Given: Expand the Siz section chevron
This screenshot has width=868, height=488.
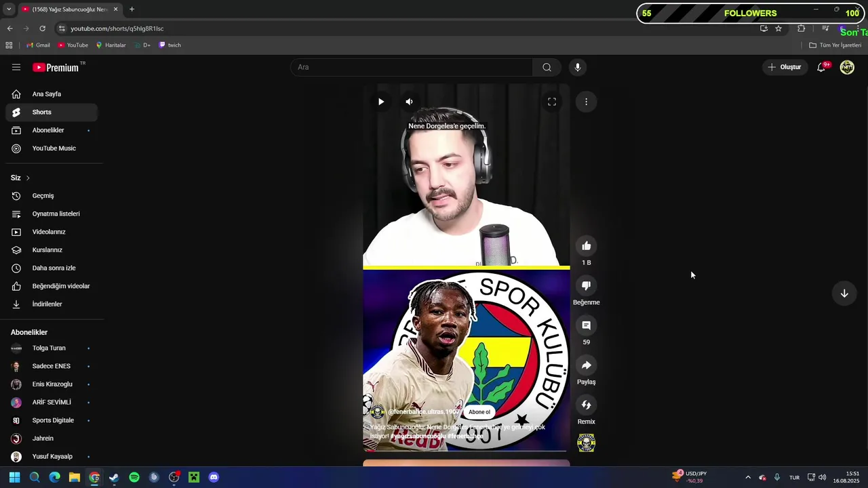Looking at the screenshot, I should pos(28,178).
